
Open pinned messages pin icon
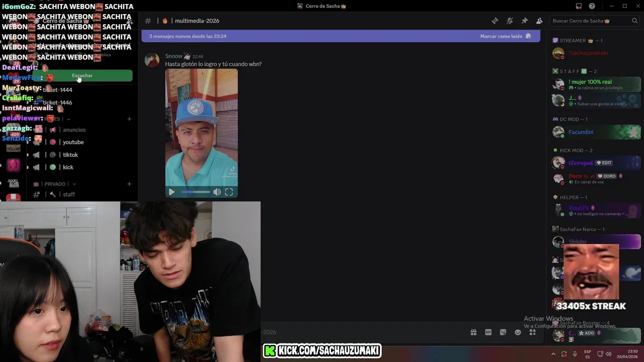click(525, 21)
